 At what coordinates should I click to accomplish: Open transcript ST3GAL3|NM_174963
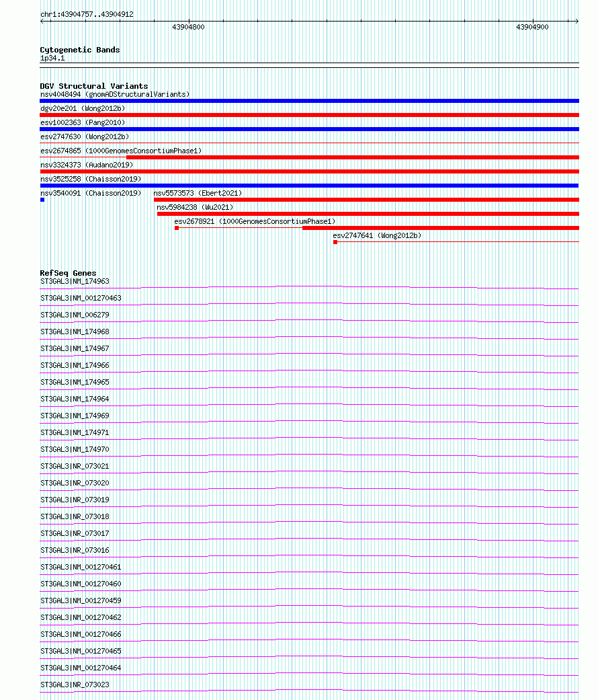75,281
